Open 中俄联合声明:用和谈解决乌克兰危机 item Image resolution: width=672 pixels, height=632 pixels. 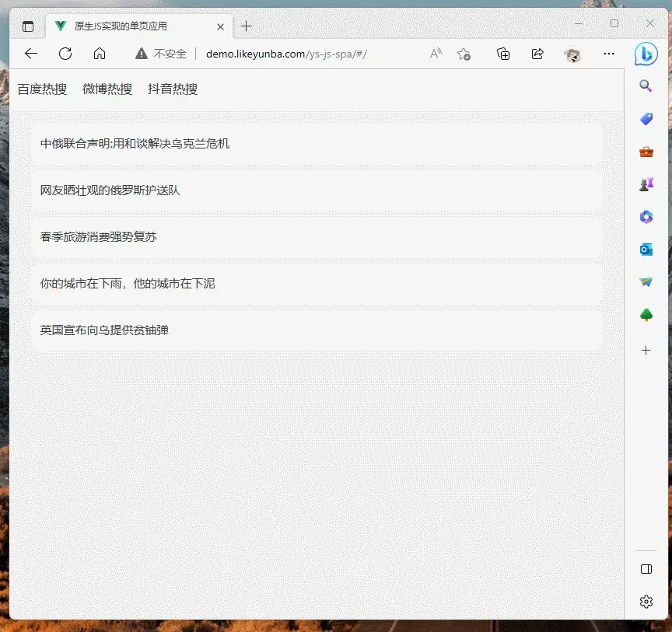(317, 144)
